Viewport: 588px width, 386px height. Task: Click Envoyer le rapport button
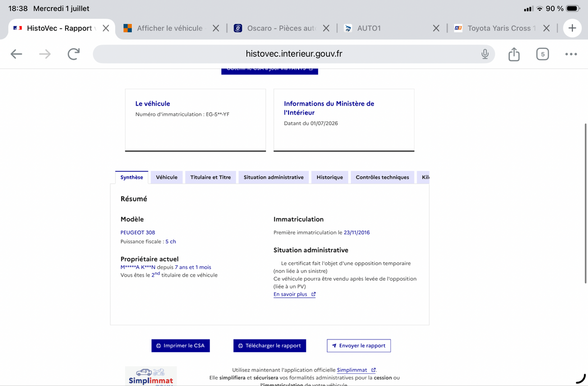359,345
